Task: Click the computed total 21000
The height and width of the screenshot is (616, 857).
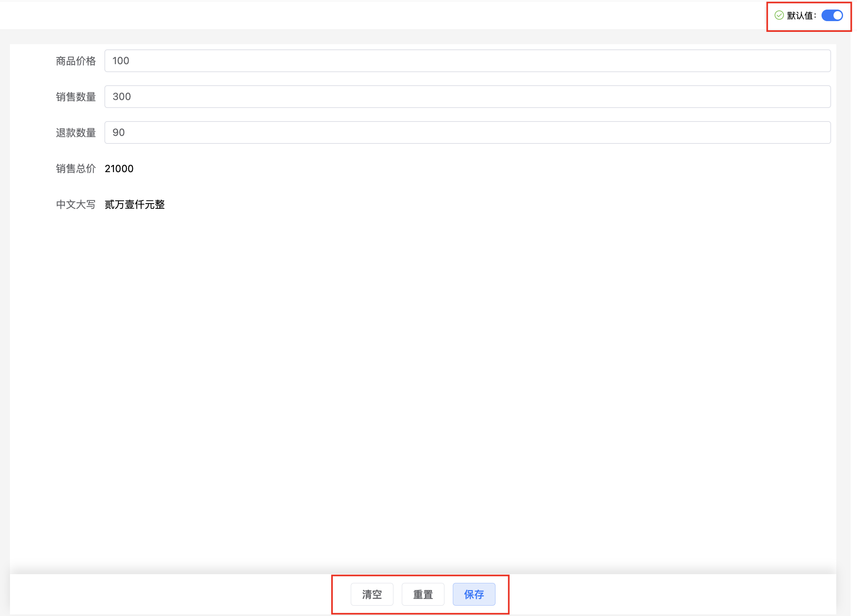Action: point(119,169)
